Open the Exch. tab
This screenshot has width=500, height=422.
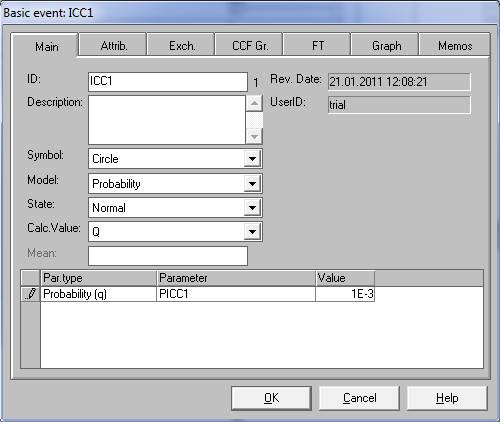click(181, 45)
